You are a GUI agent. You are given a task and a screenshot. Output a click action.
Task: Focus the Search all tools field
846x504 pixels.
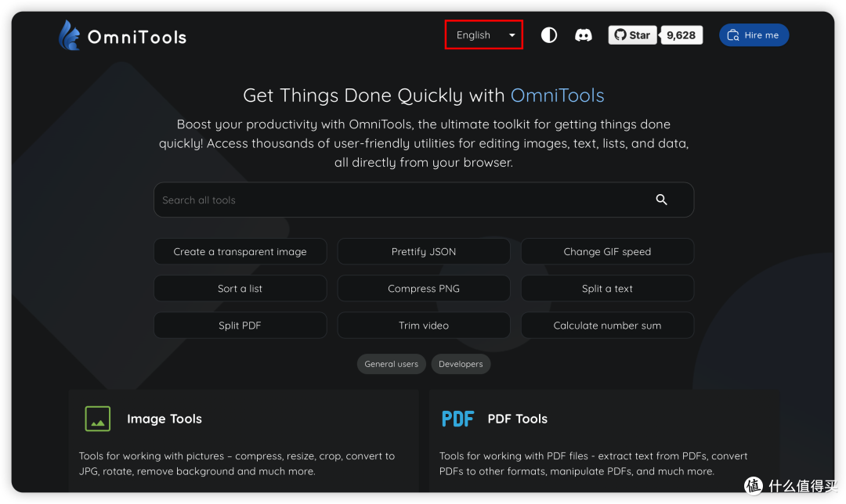[x=424, y=200]
